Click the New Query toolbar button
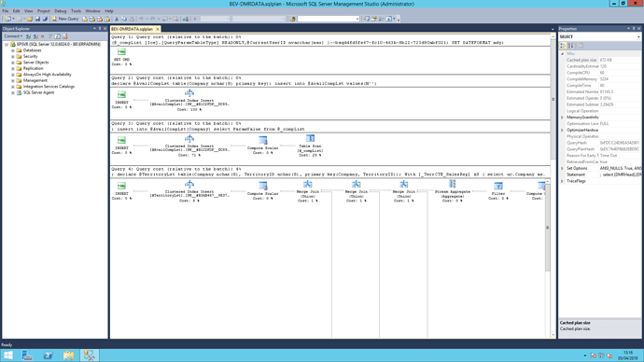 tap(65, 19)
